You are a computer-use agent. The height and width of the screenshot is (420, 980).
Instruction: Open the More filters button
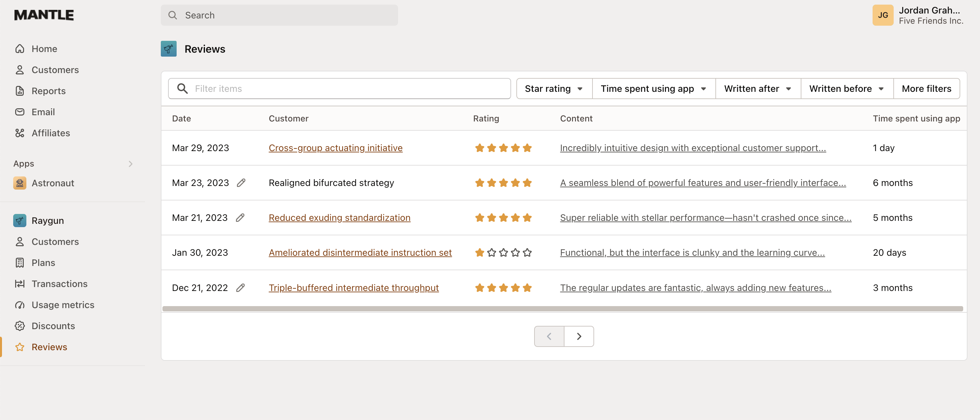[926, 88]
